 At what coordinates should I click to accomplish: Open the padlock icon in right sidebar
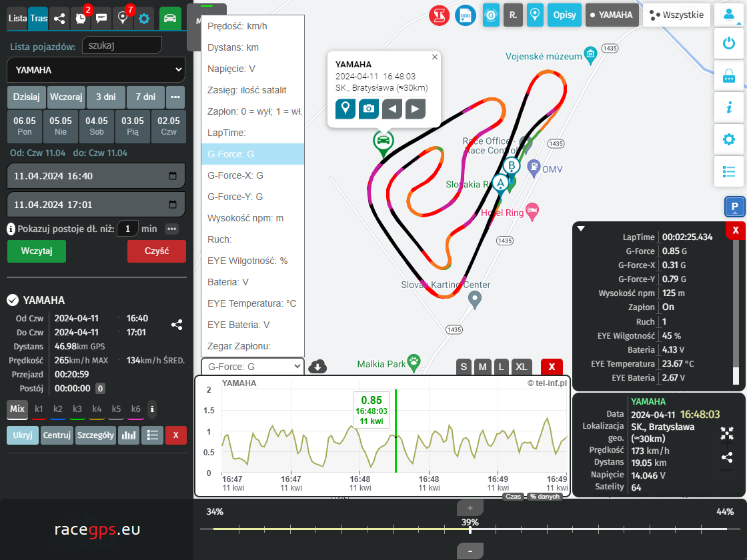[x=729, y=75]
